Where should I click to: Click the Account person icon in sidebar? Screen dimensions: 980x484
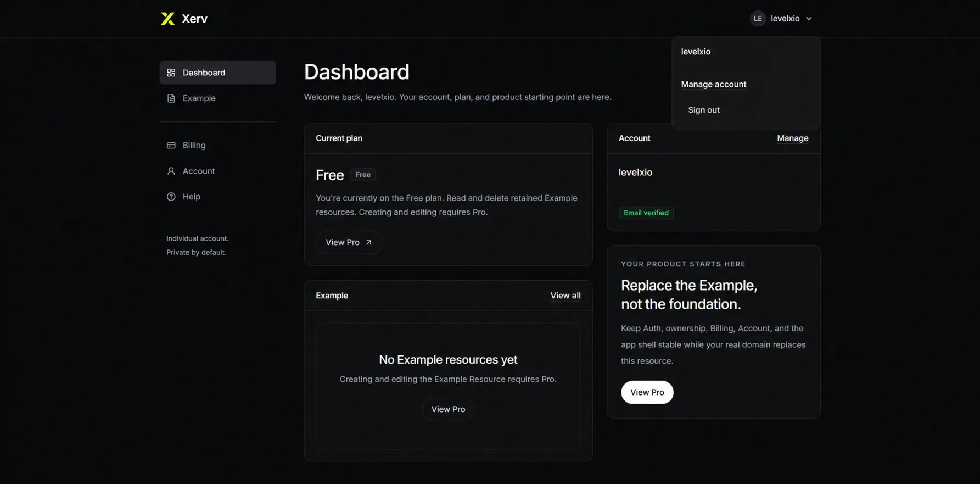point(171,171)
